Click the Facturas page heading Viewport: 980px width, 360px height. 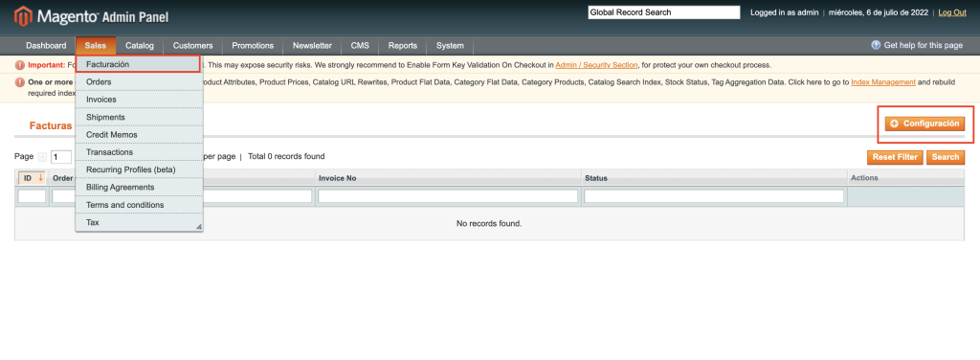tap(51, 125)
